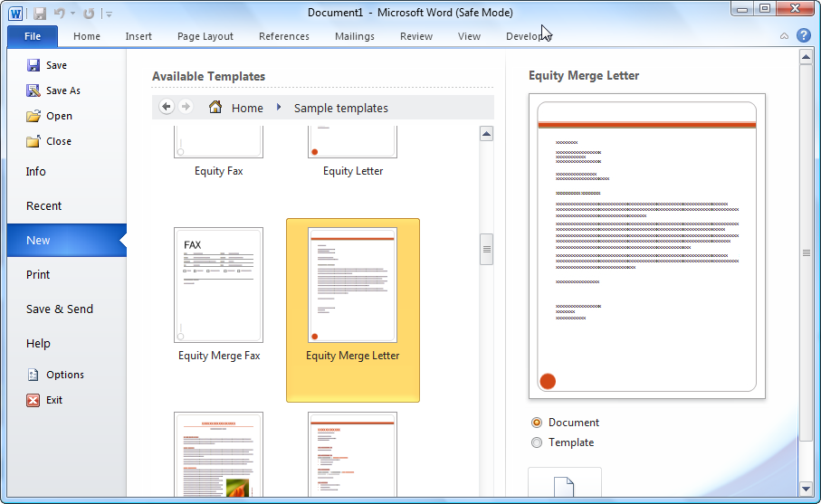Choose Open in the File menu
Viewport: 821px width, 504px height.
click(49, 116)
